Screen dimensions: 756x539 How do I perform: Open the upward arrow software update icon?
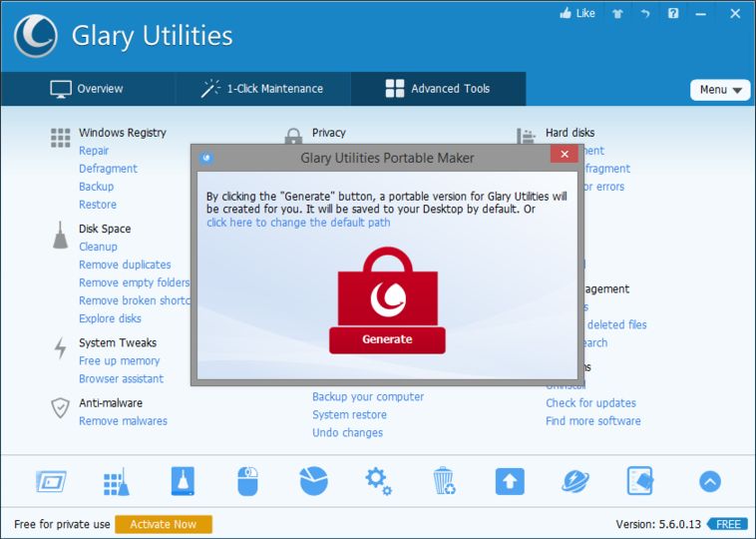click(x=510, y=481)
